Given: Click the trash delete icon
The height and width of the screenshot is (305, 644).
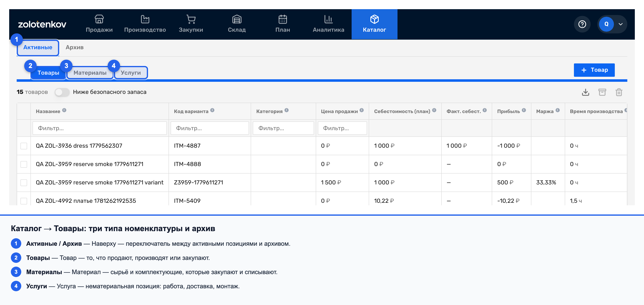Looking at the screenshot, I should coord(619,92).
